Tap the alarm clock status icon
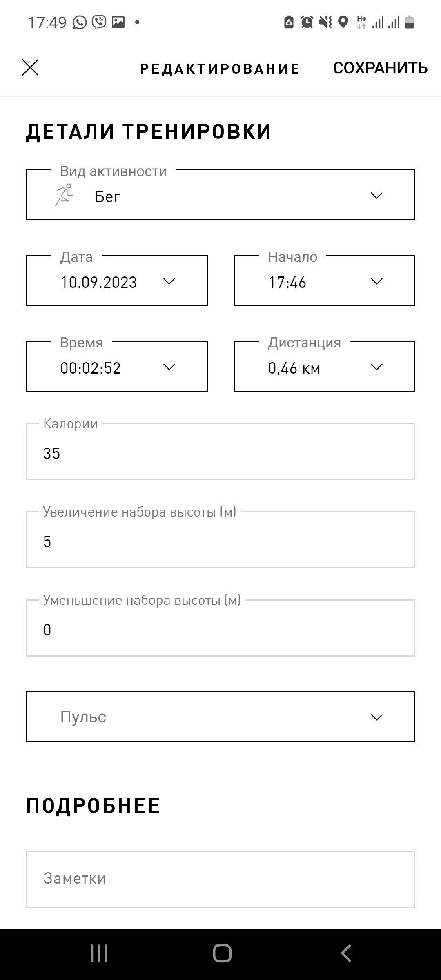 [x=307, y=22]
